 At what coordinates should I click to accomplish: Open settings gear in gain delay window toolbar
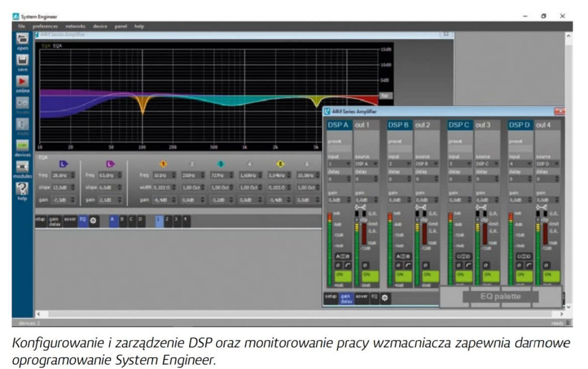[385, 298]
